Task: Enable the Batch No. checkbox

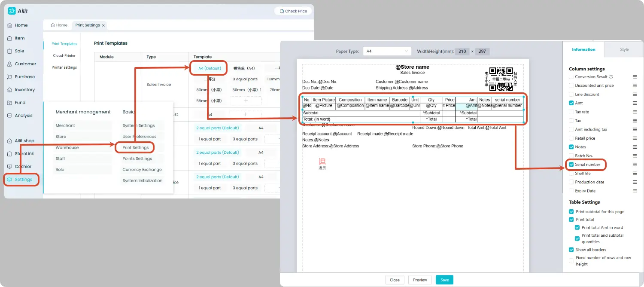Action: 571,156
